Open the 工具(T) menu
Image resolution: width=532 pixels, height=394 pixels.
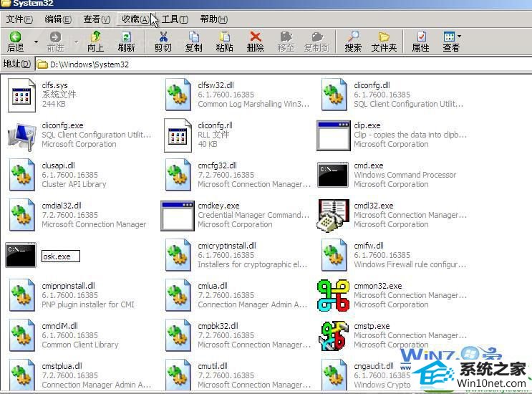(x=175, y=19)
